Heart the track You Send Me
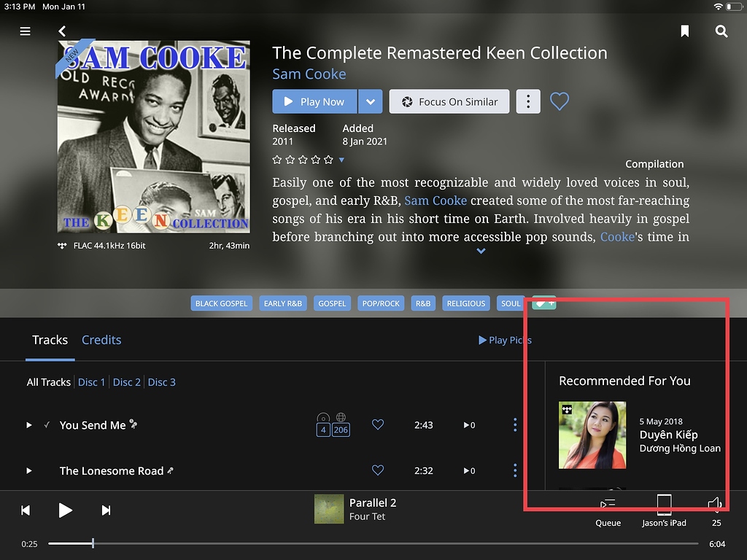 (x=377, y=424)
